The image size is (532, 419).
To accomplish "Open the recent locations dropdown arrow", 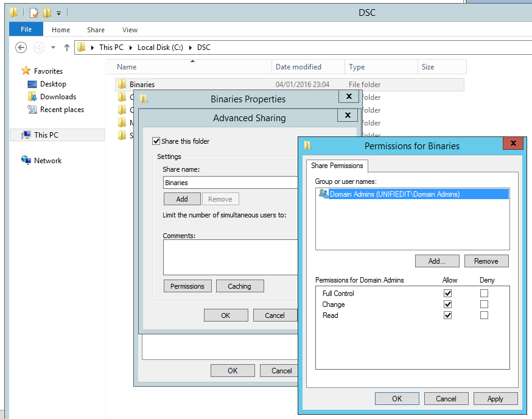I will tap(54, 48).
